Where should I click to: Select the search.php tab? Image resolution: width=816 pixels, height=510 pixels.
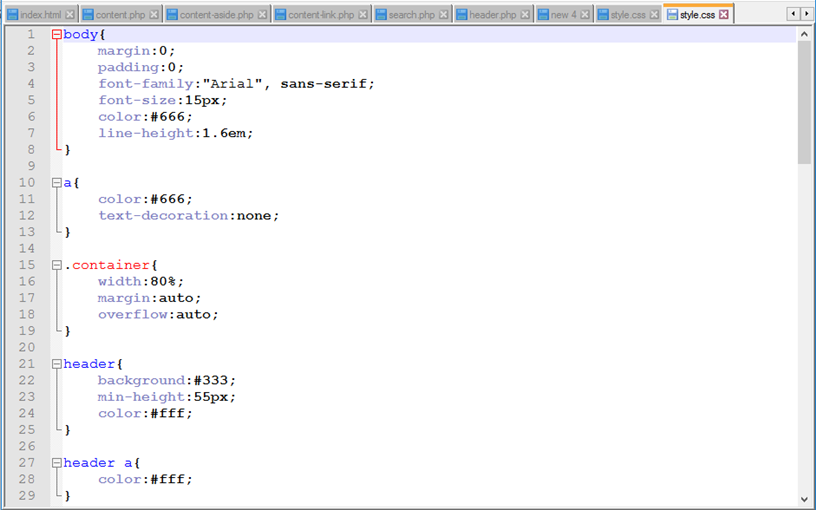click(411, 15)
